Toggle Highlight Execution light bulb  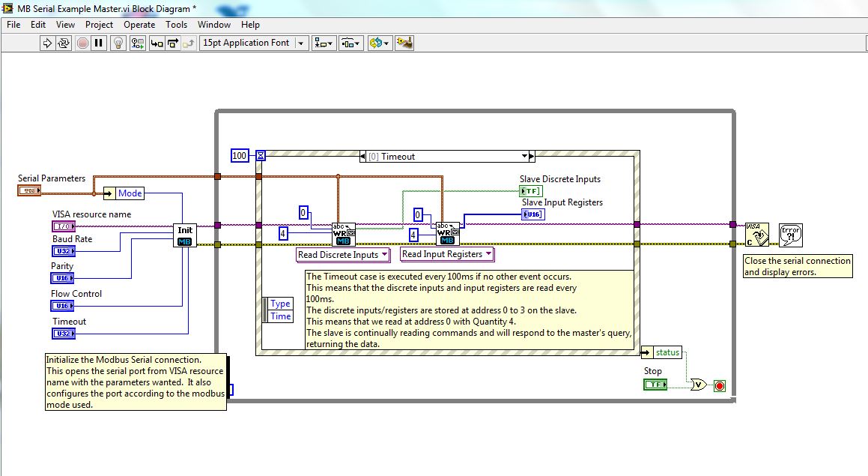(118, 43)
